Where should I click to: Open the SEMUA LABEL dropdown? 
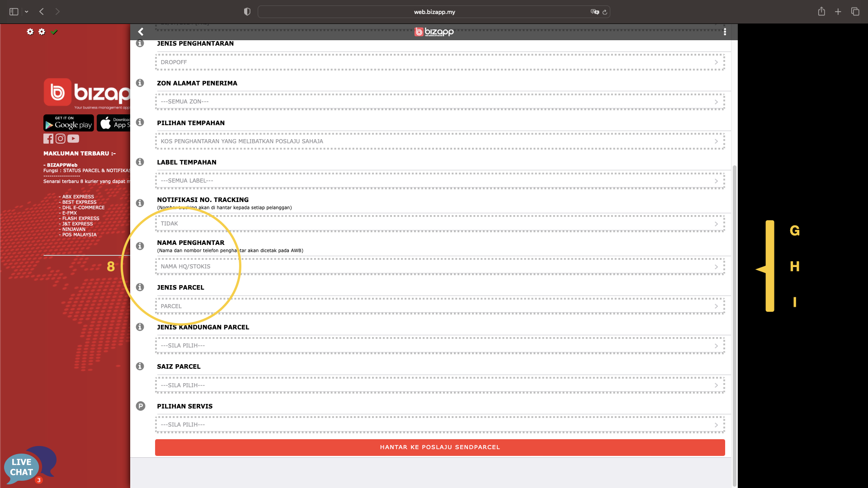point(440,181)
